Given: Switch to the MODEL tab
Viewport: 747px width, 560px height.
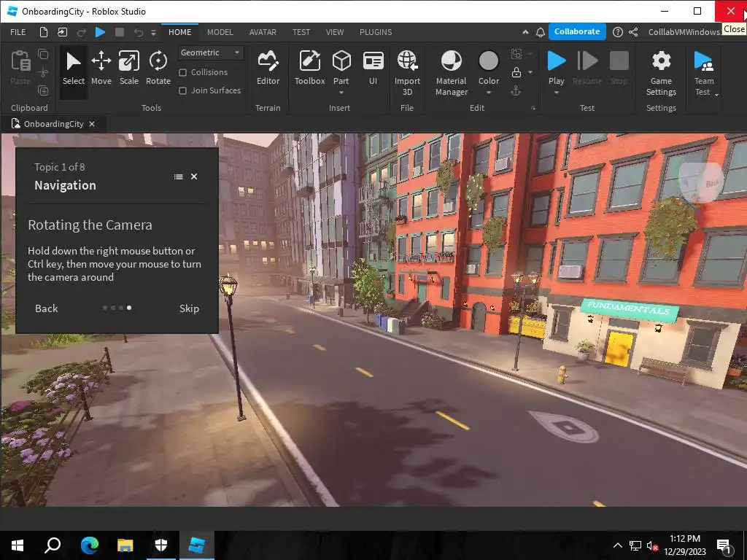Looking at the screenshot, I should [x=220, y=32].
